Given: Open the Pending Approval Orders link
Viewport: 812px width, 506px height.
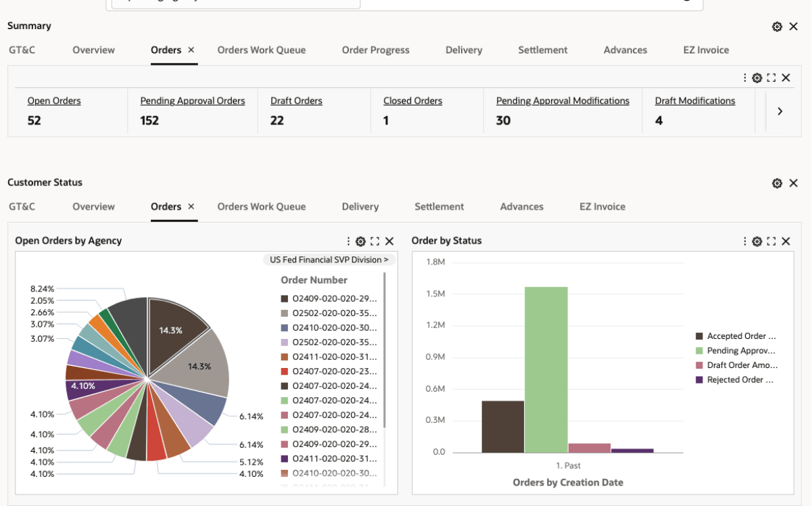Looking at the screenshot, I should pos(193,101).
